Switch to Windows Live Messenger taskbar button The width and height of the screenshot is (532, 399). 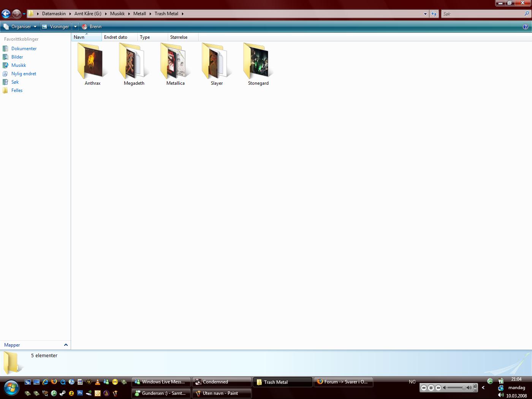[x=161, y=382]
